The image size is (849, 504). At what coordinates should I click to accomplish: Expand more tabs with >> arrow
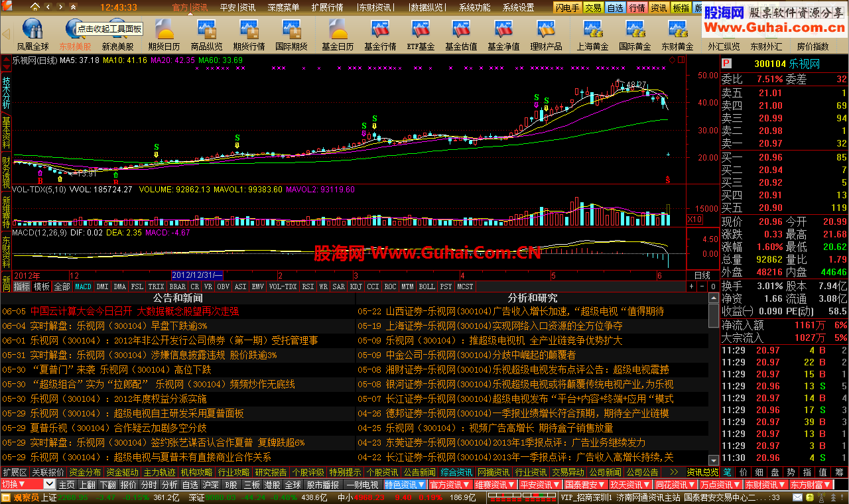[x=674, y=472]
